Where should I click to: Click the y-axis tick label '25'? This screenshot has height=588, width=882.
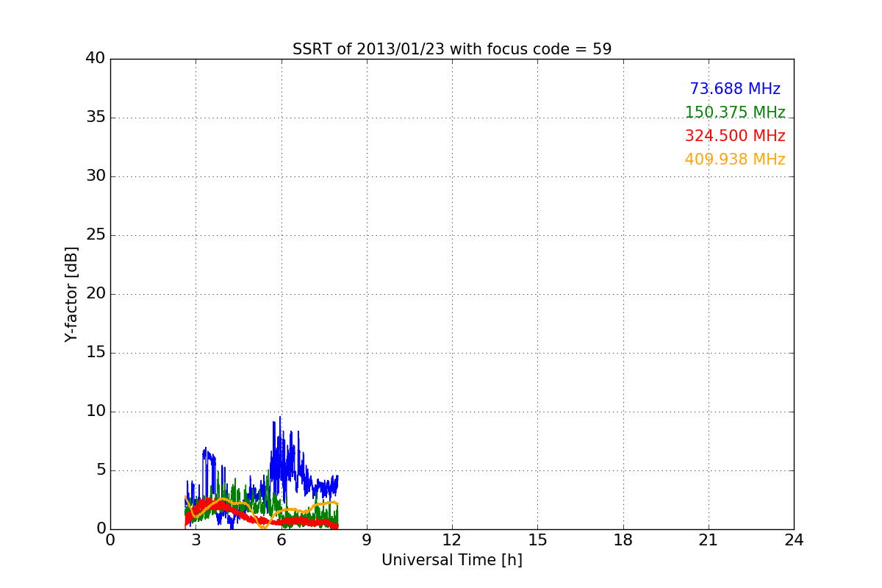pyautogui.click(x=96, y=234)
